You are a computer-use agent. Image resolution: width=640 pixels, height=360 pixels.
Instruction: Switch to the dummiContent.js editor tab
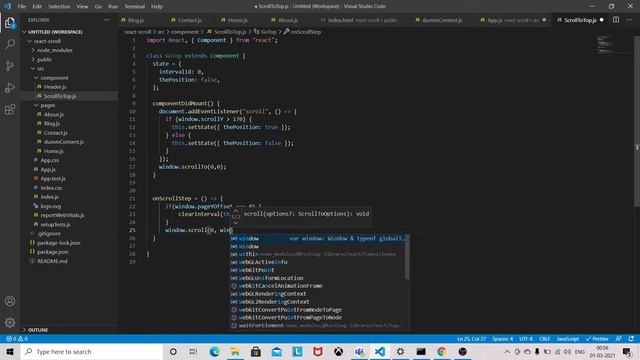tap(442, 20)
